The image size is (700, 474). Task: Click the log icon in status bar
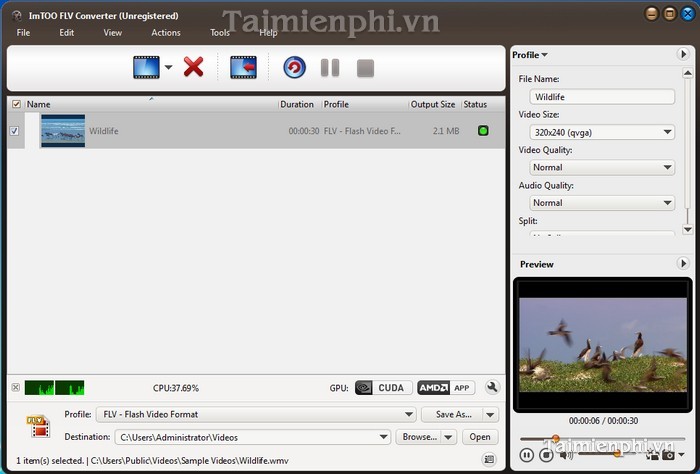489,459
